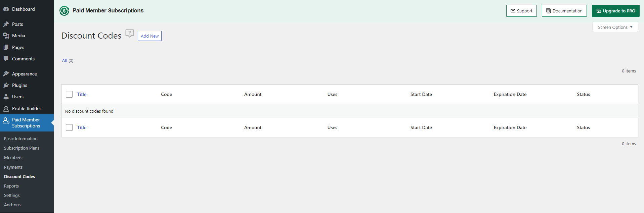Click the Plugins plug icon
The height and width of the screenshot is (213, 644).
pyautogui.click(x=6, y=85)
